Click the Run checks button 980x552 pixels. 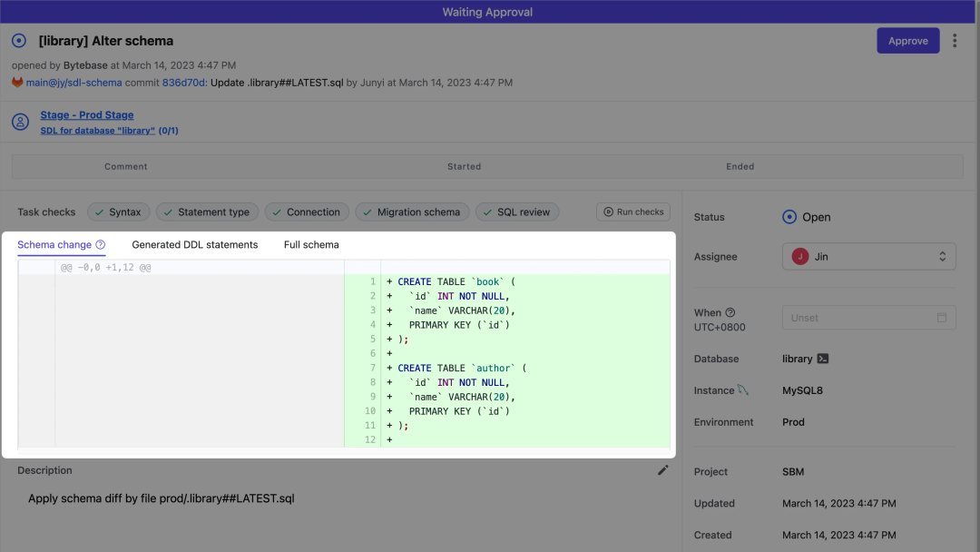(x=633, y=212)
